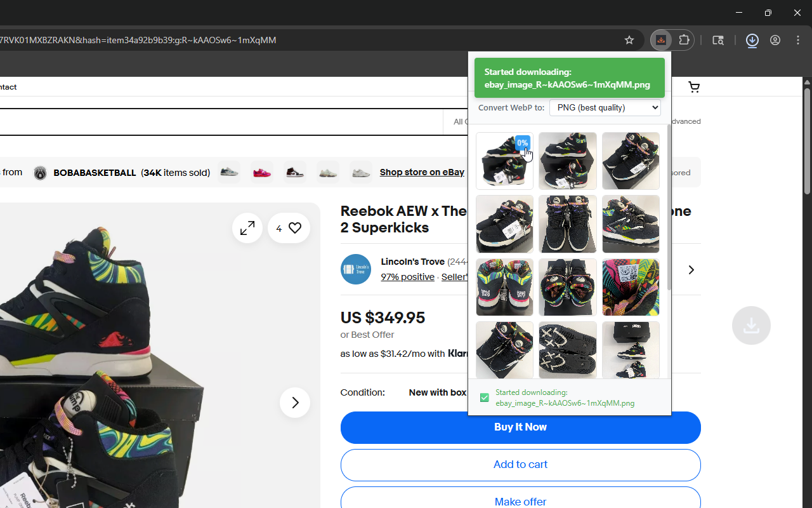Open the Lincoln's Trove seller name link

point(413,262)
